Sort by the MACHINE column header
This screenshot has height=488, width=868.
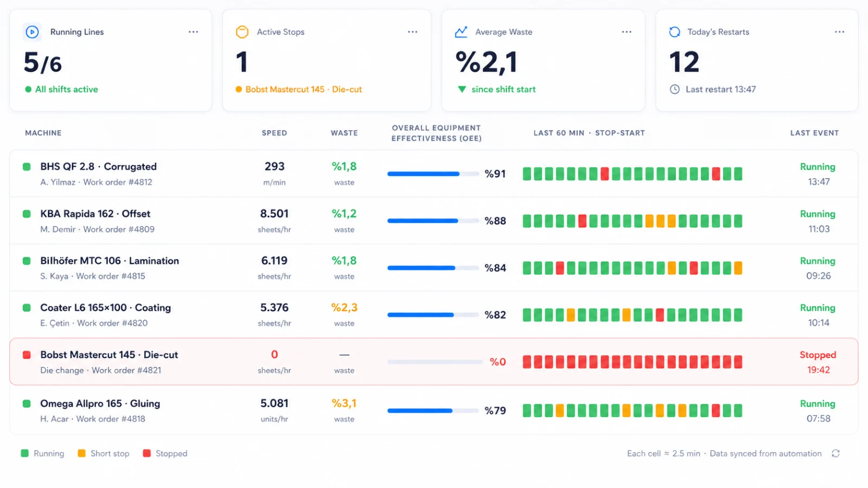[x=43, y=133]
